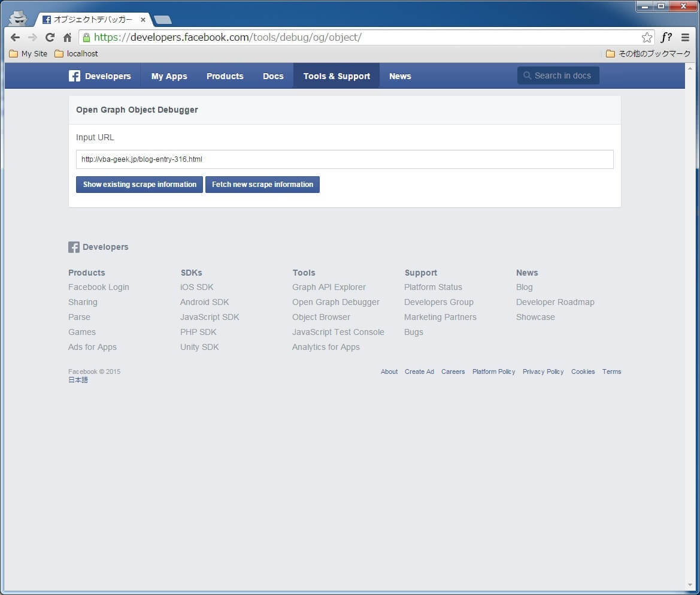Screen dimensions: 700x595
Task: Open the My Apps menu
Action: click(x=169, y=76)
